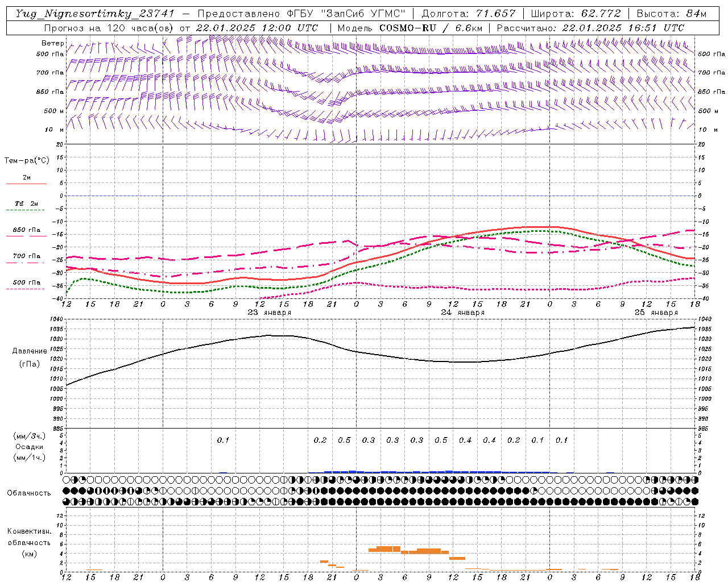The height and width of the screenshot is (582, 728).
Task: Select the 'Прогноз на 120 часа(ов)' forecast text
Action: (109, 28)
